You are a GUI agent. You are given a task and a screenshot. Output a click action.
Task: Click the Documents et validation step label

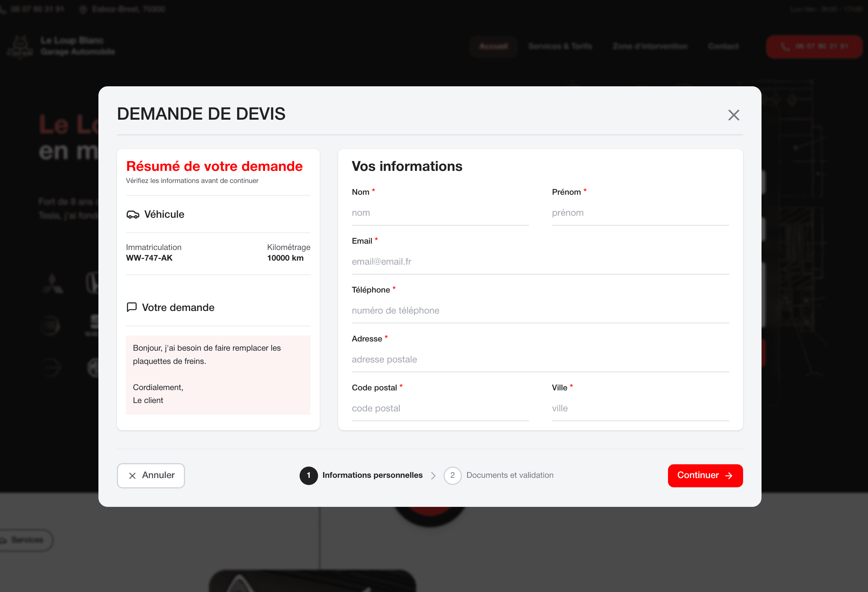click(510, 475)
